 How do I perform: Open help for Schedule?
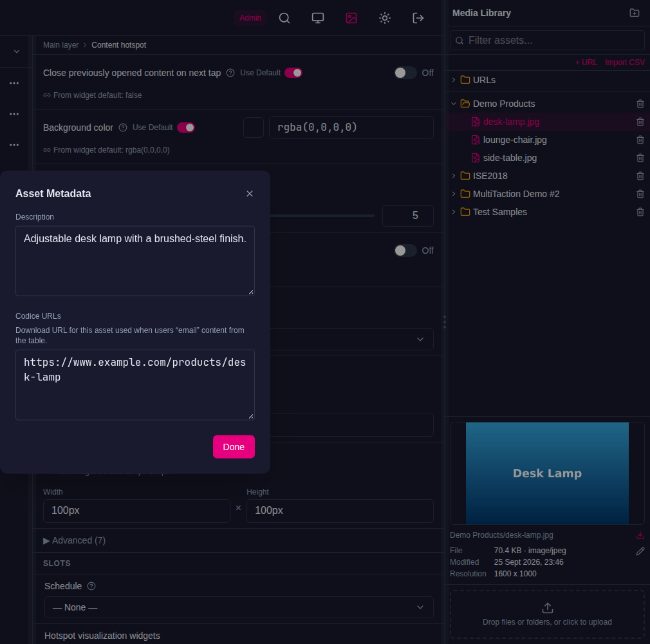(91, 586)
